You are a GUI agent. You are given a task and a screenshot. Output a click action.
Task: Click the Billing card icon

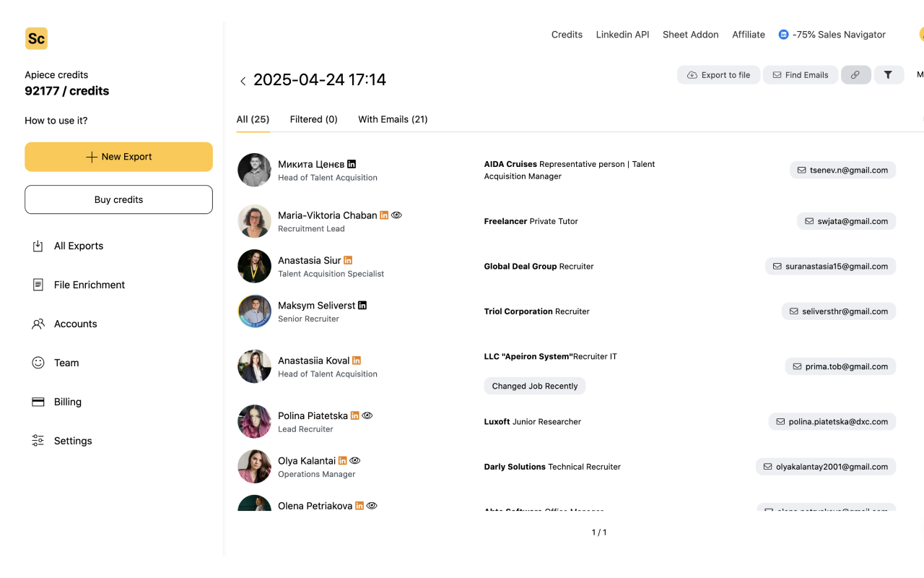click(x=38, y=402)
